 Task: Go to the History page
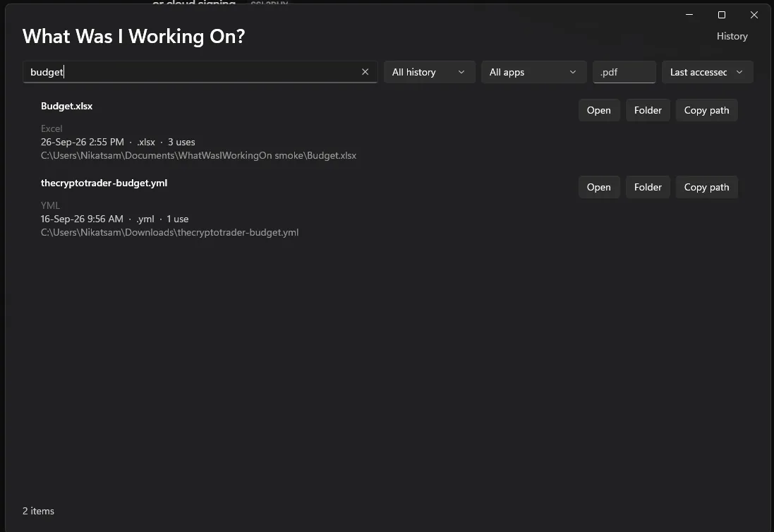[x=732, y=36]
